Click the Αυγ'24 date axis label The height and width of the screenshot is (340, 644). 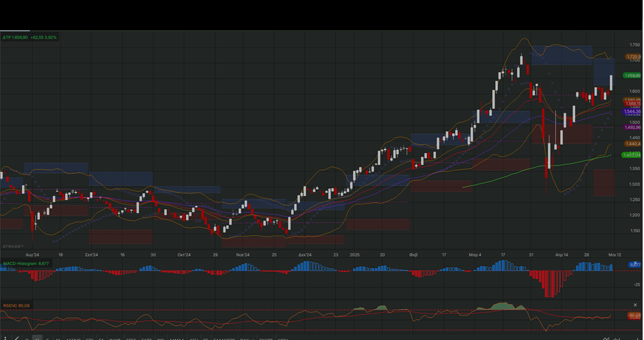[x=32, y=254]
